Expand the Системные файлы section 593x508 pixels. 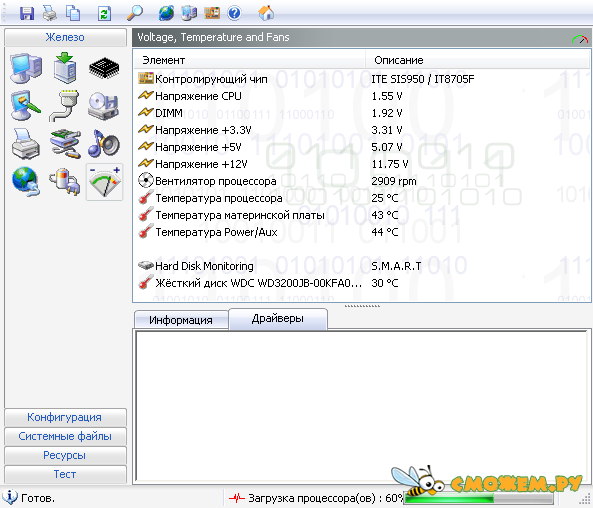(x=65, y=436)
